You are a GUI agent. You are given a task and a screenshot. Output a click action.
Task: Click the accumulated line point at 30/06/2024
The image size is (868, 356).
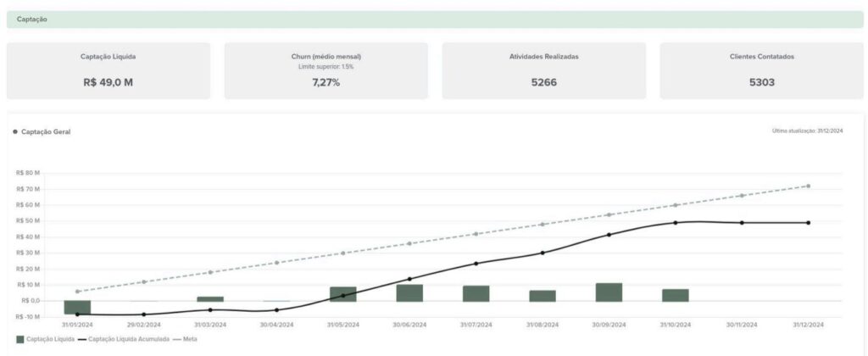tap(409, 279)
